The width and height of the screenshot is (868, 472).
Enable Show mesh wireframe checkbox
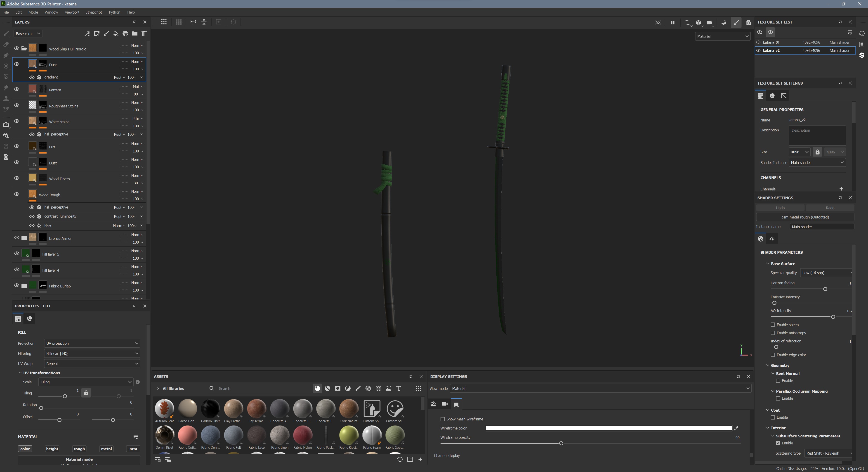pos(443,419)
